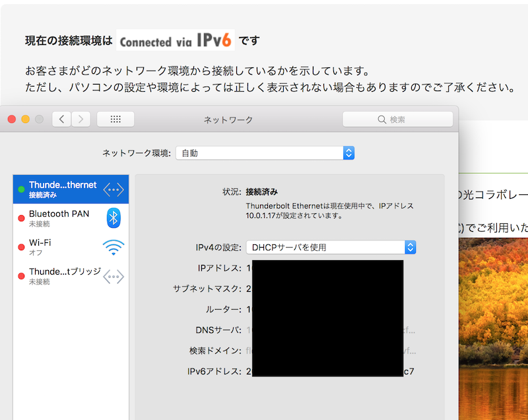Click the Bluetooth icon in the service list
This screenshot has width=528, height=420.
pos(114,218)
